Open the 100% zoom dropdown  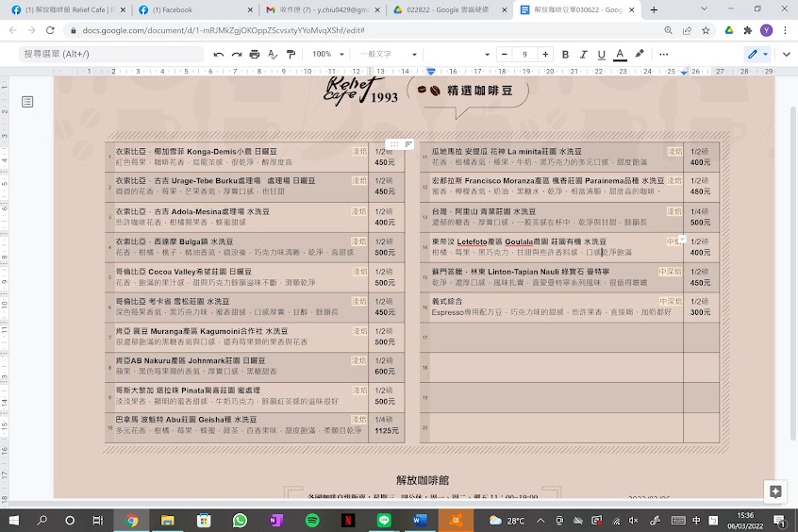[x=328, y=54]
